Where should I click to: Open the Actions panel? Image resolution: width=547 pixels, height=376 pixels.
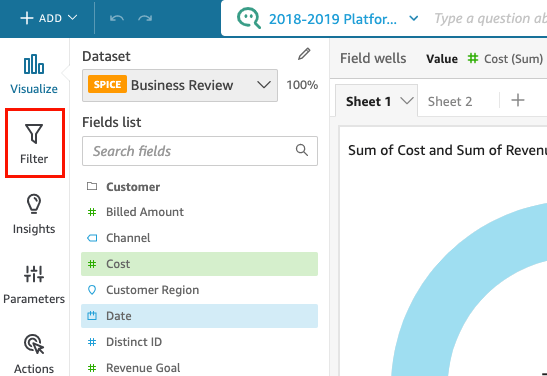pos(34,354)
